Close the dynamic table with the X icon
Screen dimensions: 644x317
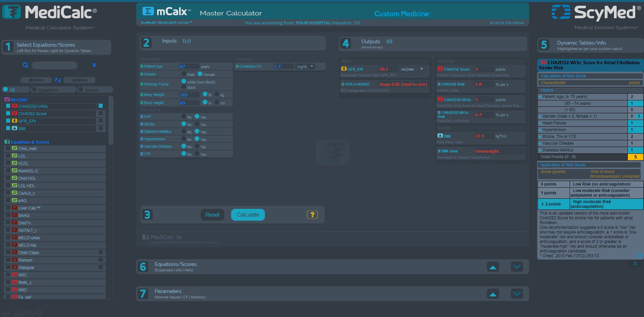(x=635, y=264)
